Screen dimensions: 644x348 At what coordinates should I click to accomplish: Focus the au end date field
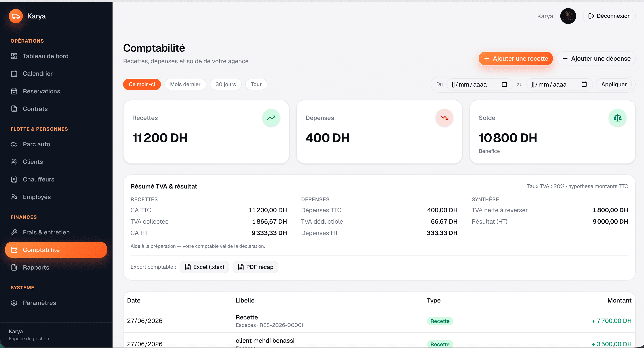click(x=559, y=84)
